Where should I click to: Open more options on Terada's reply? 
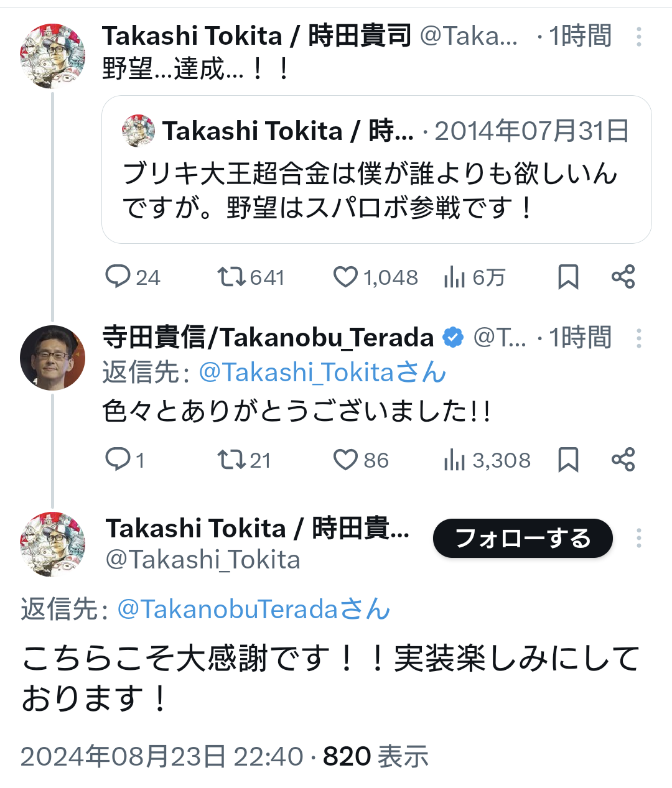(x=639, y=338)
